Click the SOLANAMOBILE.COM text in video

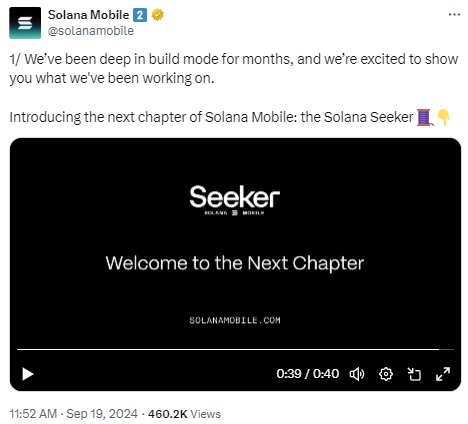235,320
